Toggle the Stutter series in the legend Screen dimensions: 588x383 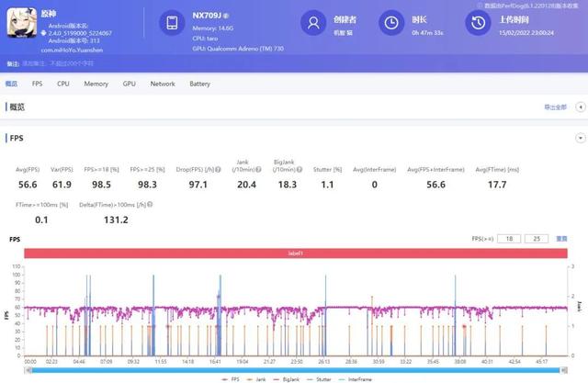tap(319, 379)
